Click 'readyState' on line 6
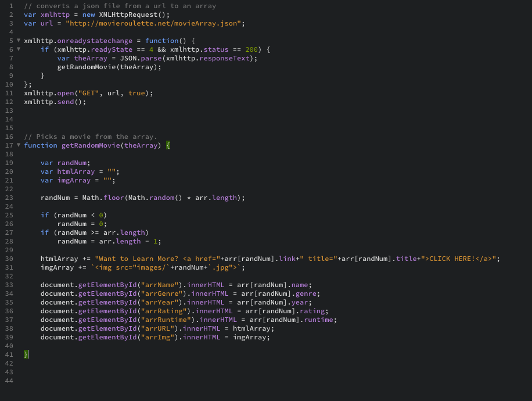Image resolution: width=532 pixels, height=401 pixels. point(112,49)
